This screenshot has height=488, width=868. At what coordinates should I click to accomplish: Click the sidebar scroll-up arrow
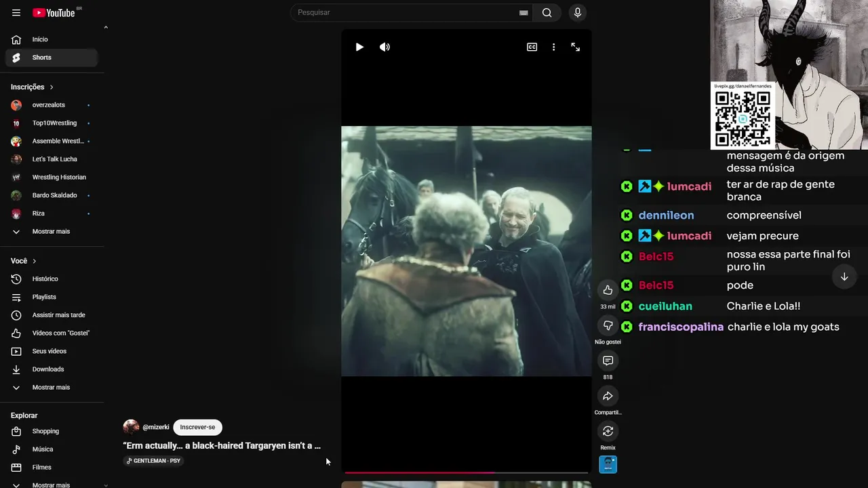[106, 28]
